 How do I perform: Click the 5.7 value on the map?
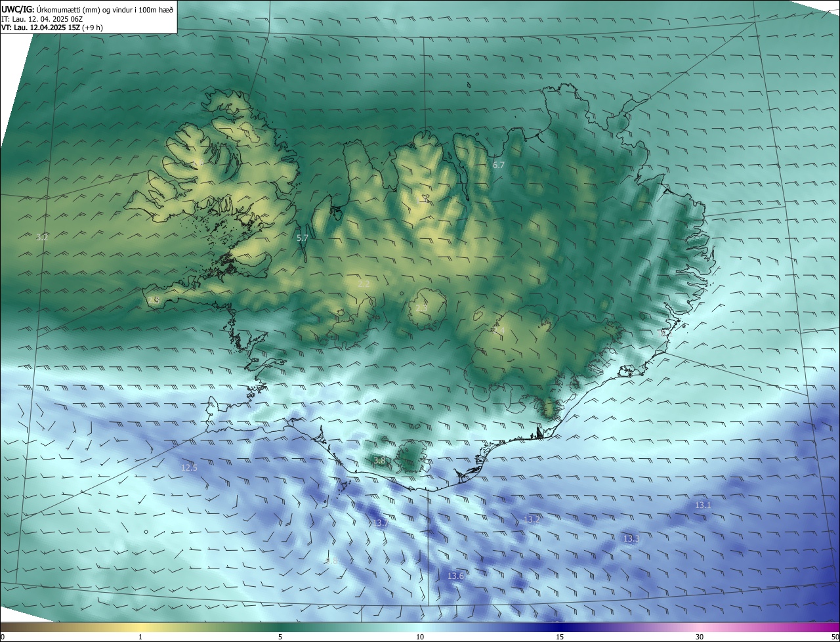[303, 238]
